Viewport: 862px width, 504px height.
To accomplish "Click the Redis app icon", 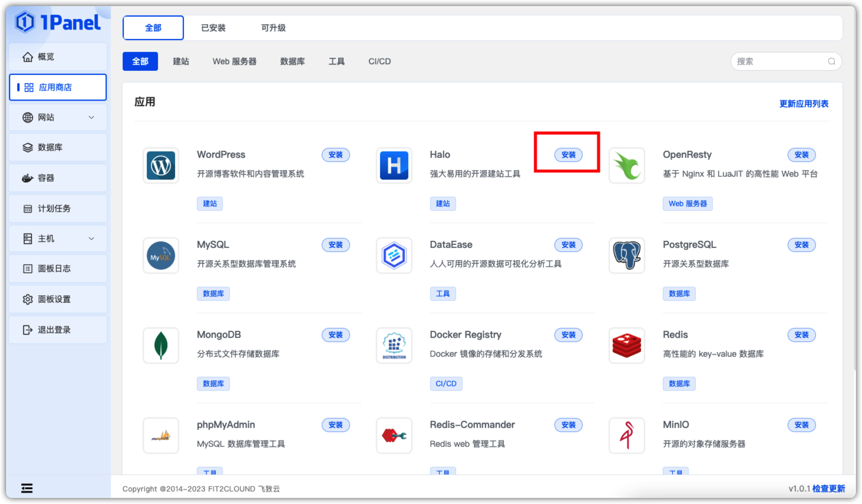I will coord(627,346).
